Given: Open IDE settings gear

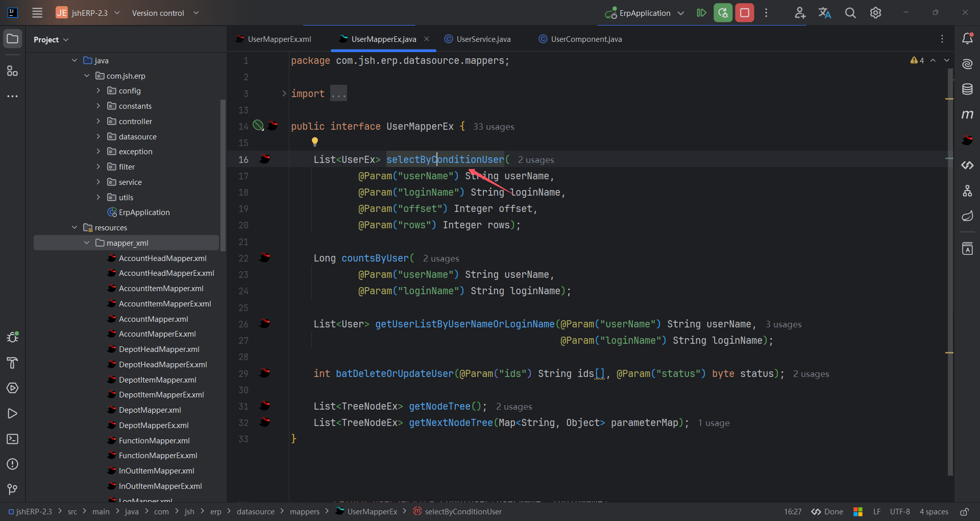Looking at the screenshot, I should [875, 13].
